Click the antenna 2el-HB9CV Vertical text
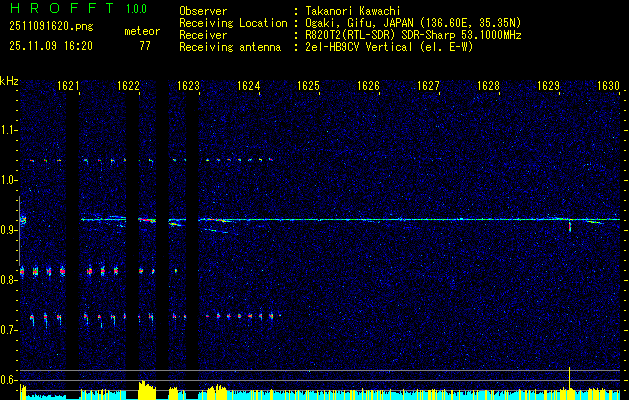This screenshot has width=629, height=400. [389, 47]
